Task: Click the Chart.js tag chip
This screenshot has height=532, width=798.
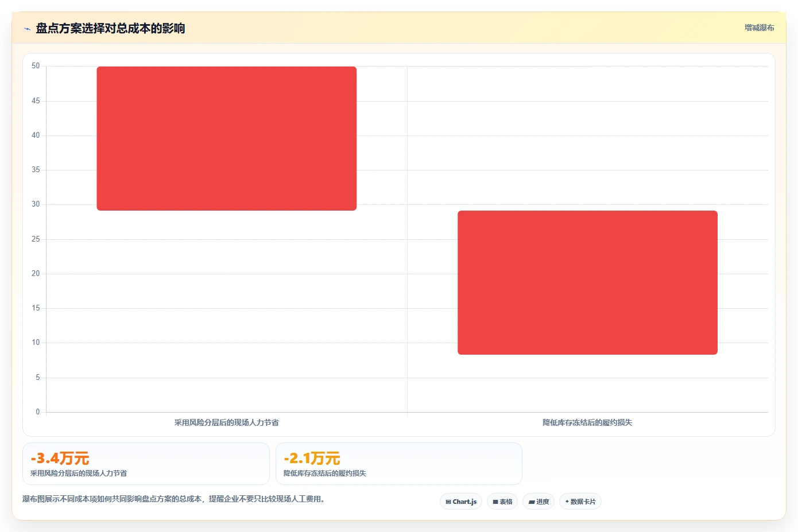Action: [461, 502]
